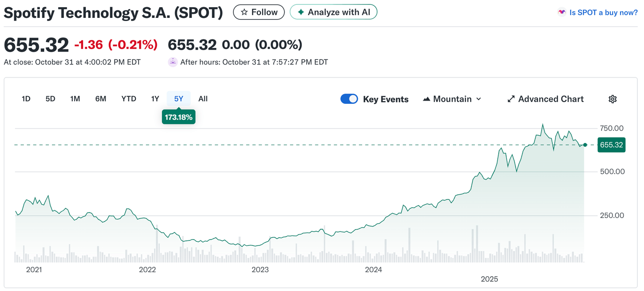Open chart settings gear icon
This screenshot has height=291, width=644.
(612, 99)
